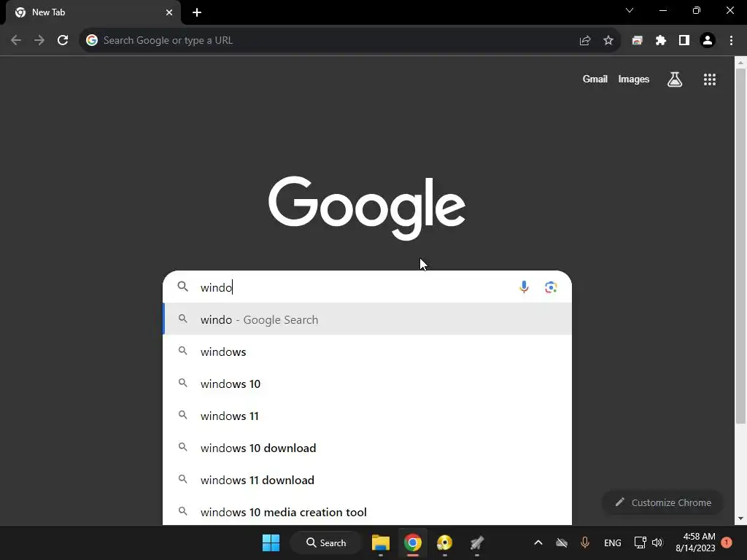The width and height of the screenshot is (747, 560).
Task: Click the rightmost pinned app icon in the taskbar
Action: (477, 542)
